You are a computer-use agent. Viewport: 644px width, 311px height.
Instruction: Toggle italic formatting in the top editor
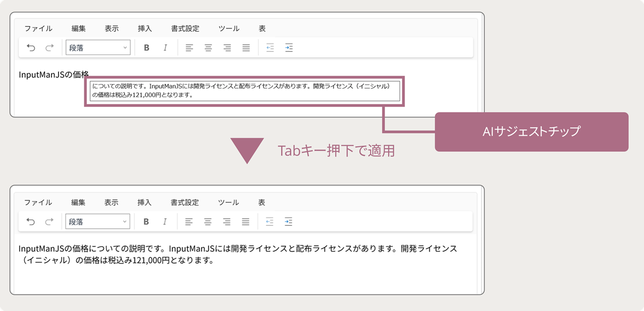tap(165, 48)
